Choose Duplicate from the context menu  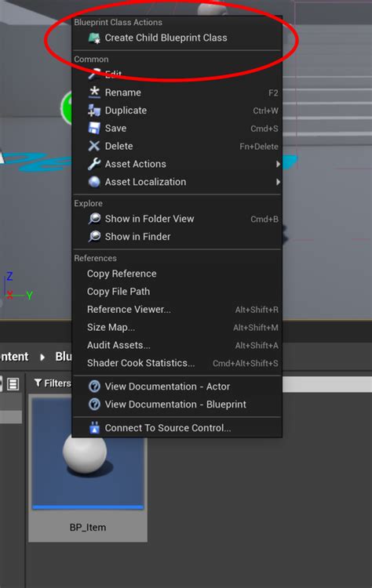pos(177,111)
